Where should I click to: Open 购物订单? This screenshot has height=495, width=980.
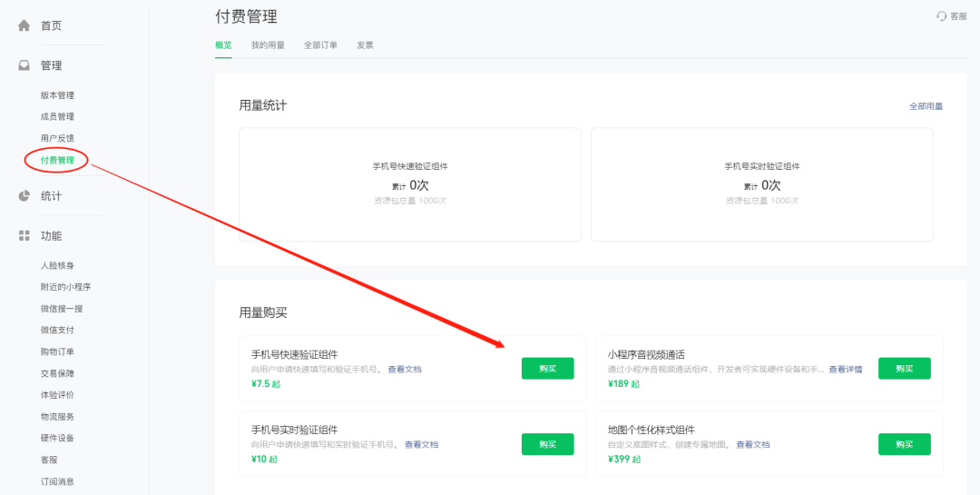pos(57,351)
